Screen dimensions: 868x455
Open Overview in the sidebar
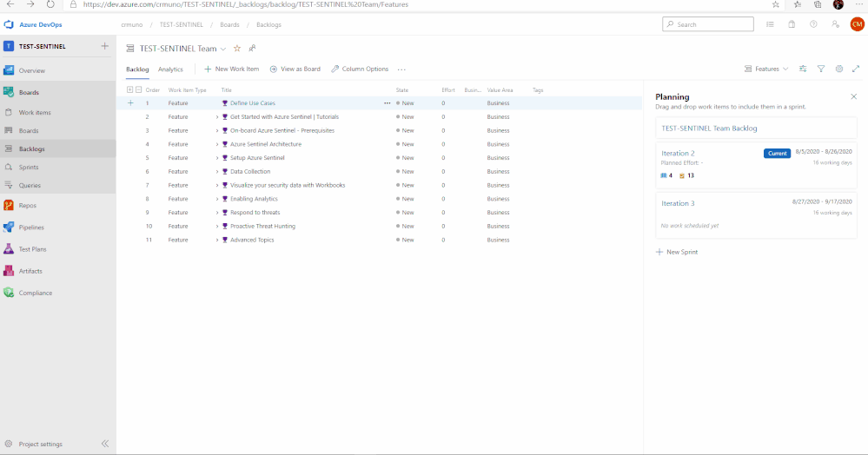(31, 71)
